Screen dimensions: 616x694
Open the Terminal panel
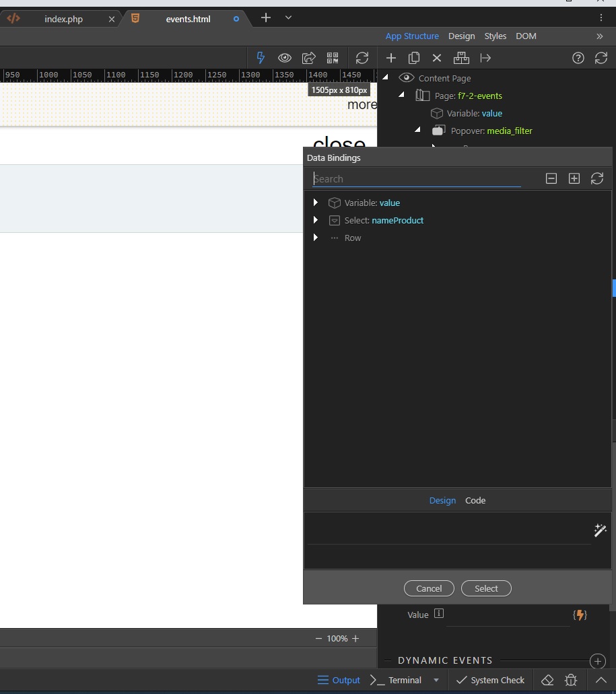coord(397,680)
